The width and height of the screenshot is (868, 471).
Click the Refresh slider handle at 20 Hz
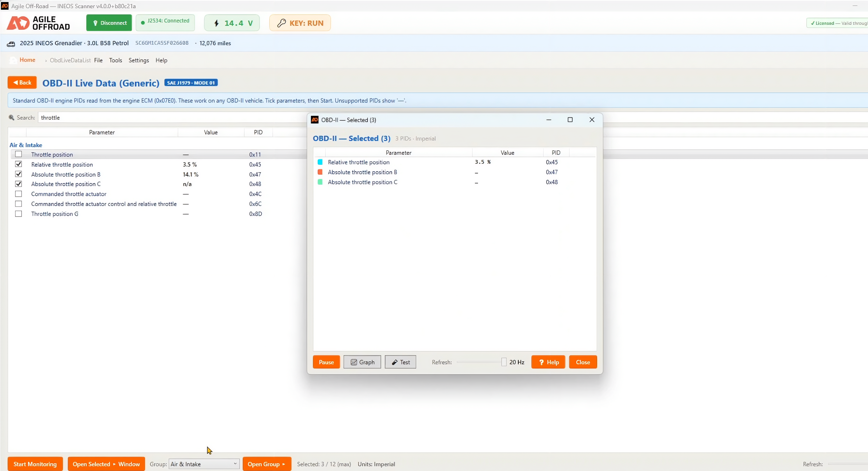[x=504, y=362]
